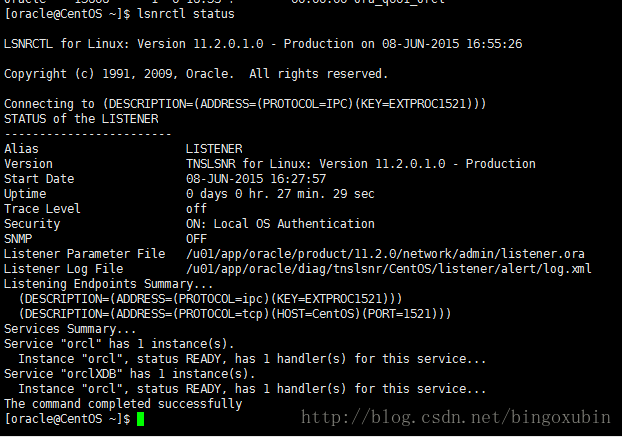Screen dimensions: 622x437
Task: Click the Copyright 1991, 2009 Oracle line
Action: click(x=196, y=74)
